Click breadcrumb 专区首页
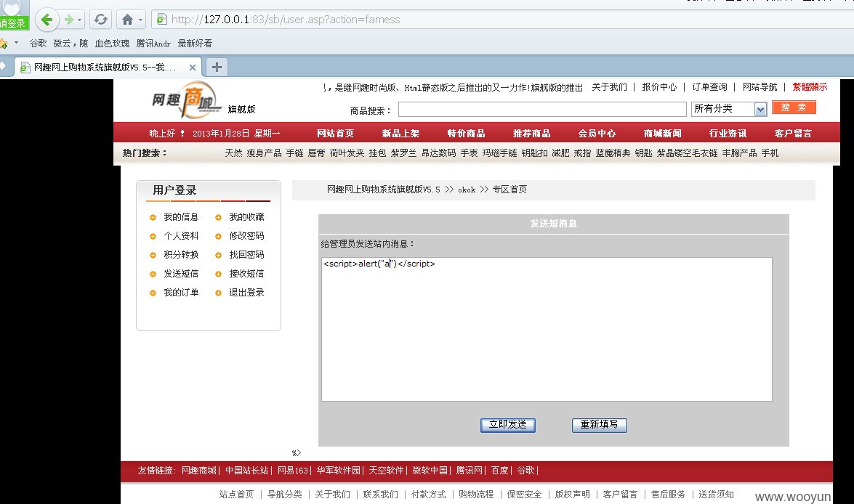 pyautogui.click(x=509, y=190)
